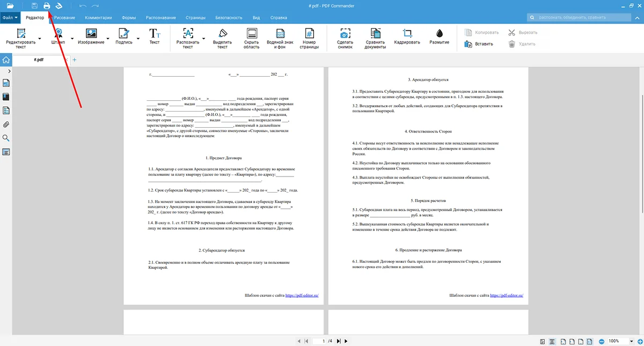This screenshot has width=644, height=346.
Task: Open the attachments paperclip panel
Action: click(6, 124)
